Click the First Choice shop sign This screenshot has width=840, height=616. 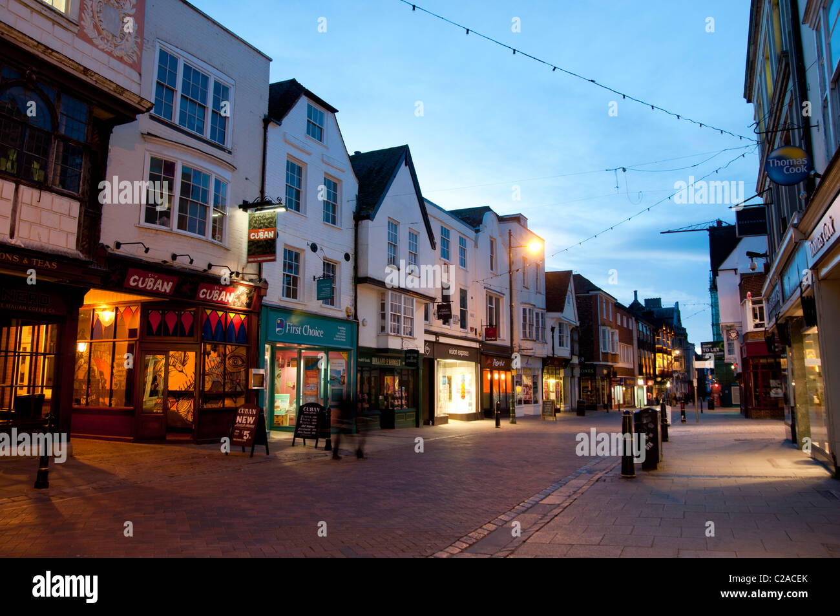point(310,329)
